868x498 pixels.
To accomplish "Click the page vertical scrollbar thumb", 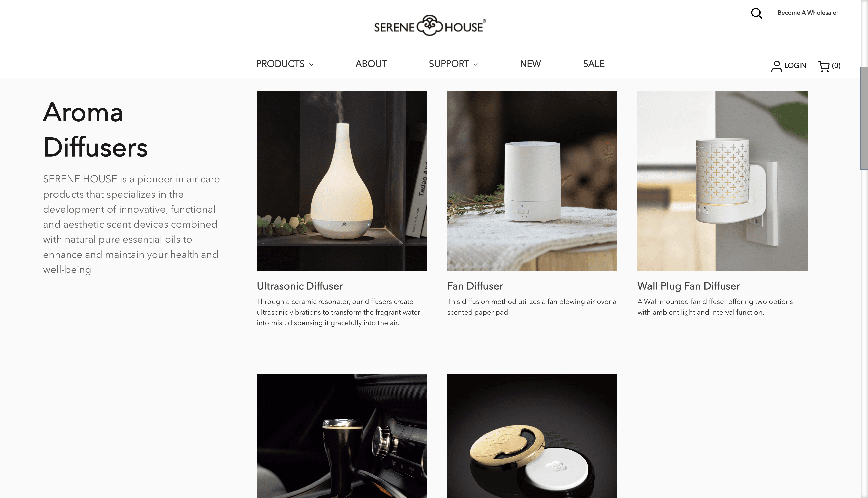I will [x=864, y=118].
